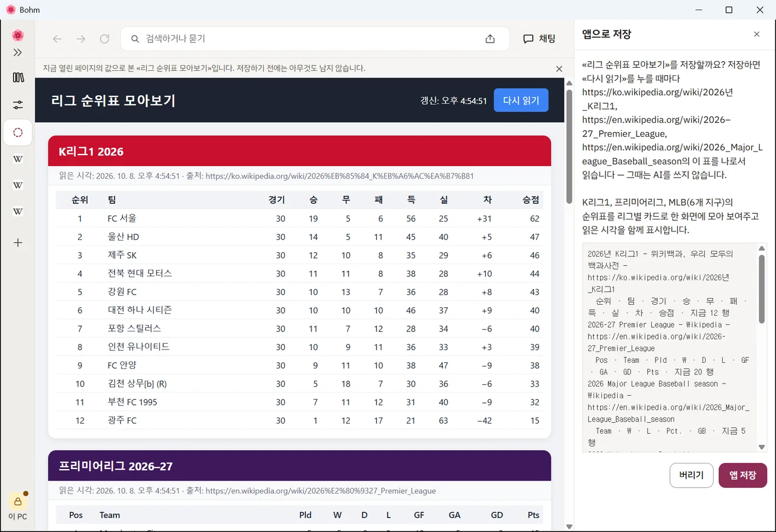Click the 앱 저장 button
Viewport: 776px width, 532px height.
tap(743, 475)
